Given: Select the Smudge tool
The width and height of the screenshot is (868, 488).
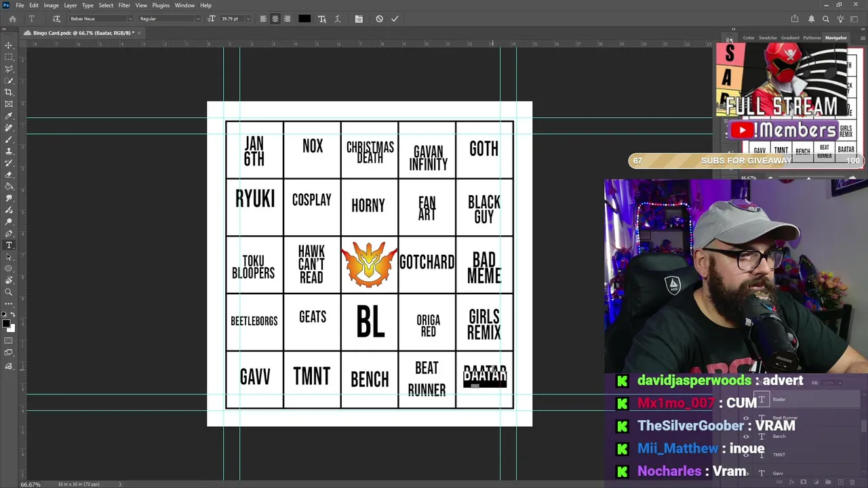Looking at the screenshot, I should coord(9,198).
